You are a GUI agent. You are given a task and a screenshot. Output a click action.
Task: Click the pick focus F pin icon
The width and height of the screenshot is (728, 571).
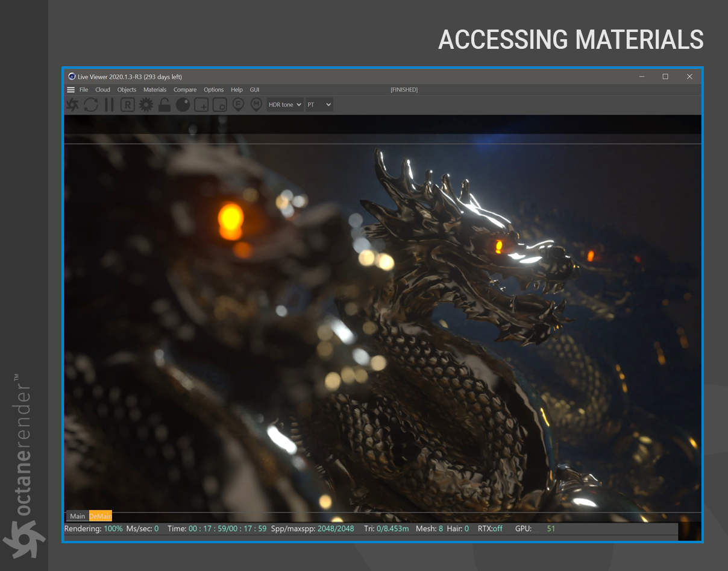tap(238, 105)
